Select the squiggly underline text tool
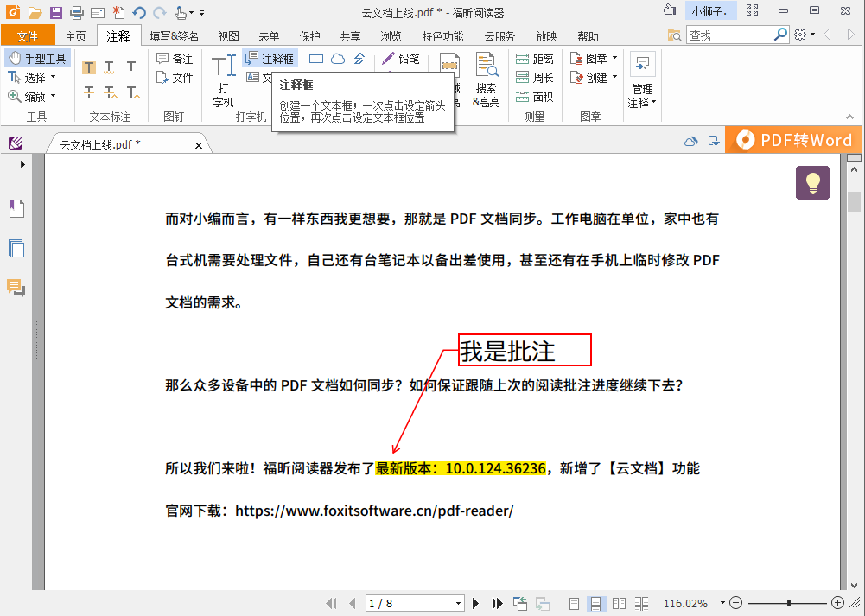 tap(109, 68)
